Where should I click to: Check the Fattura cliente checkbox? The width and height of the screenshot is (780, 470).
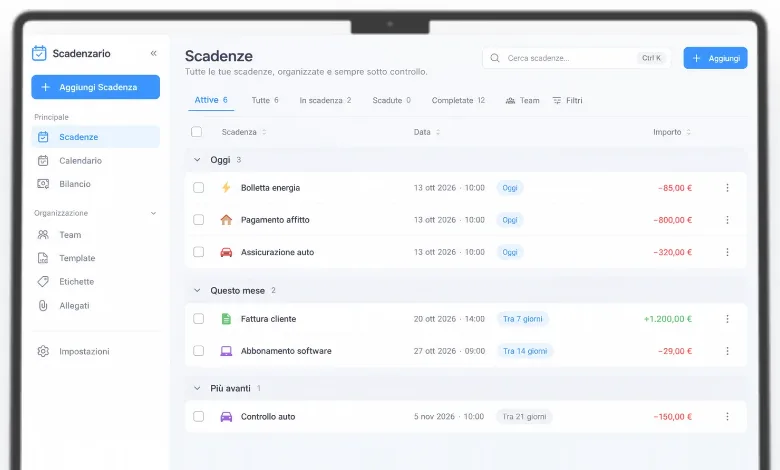[x=198, y=319]
